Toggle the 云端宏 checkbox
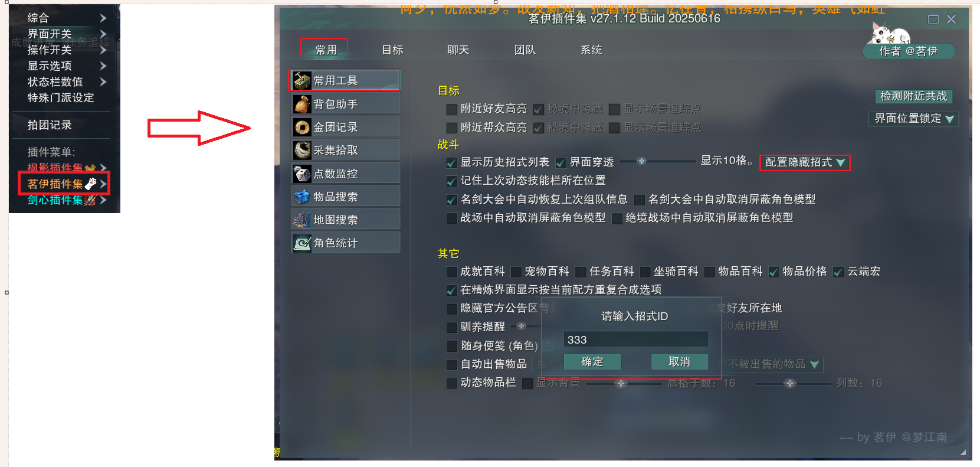 click(x=838, y=272)
